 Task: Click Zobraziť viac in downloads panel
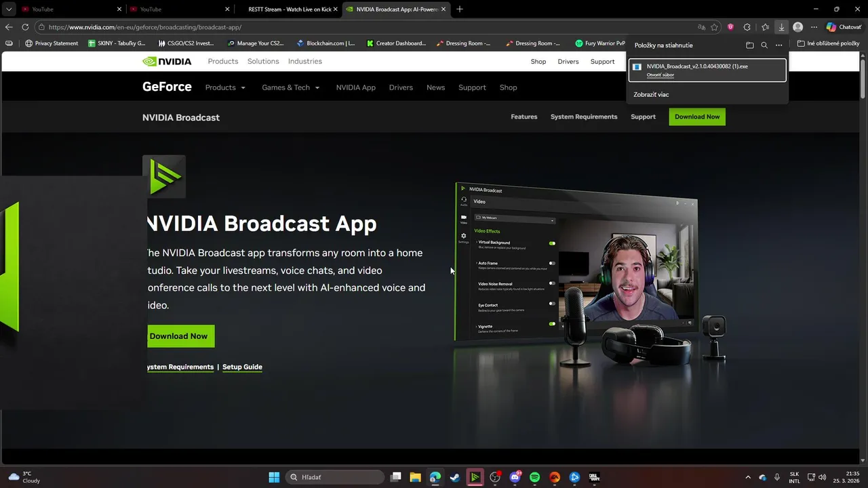651,94
